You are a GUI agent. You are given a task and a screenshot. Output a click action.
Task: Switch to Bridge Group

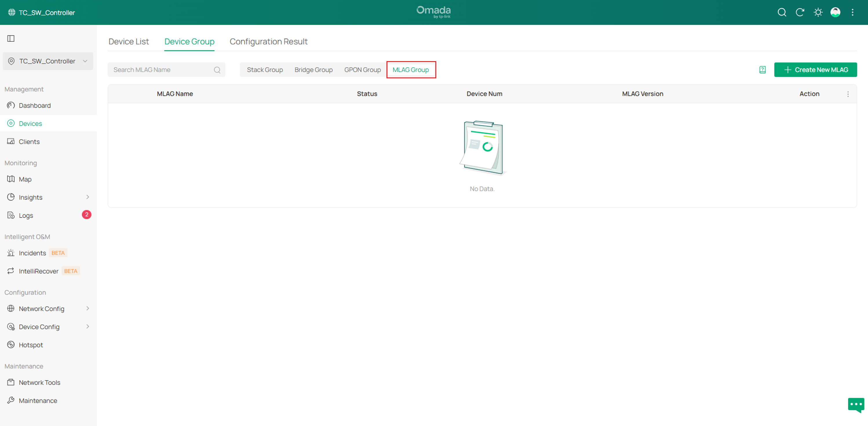[313, 70]
